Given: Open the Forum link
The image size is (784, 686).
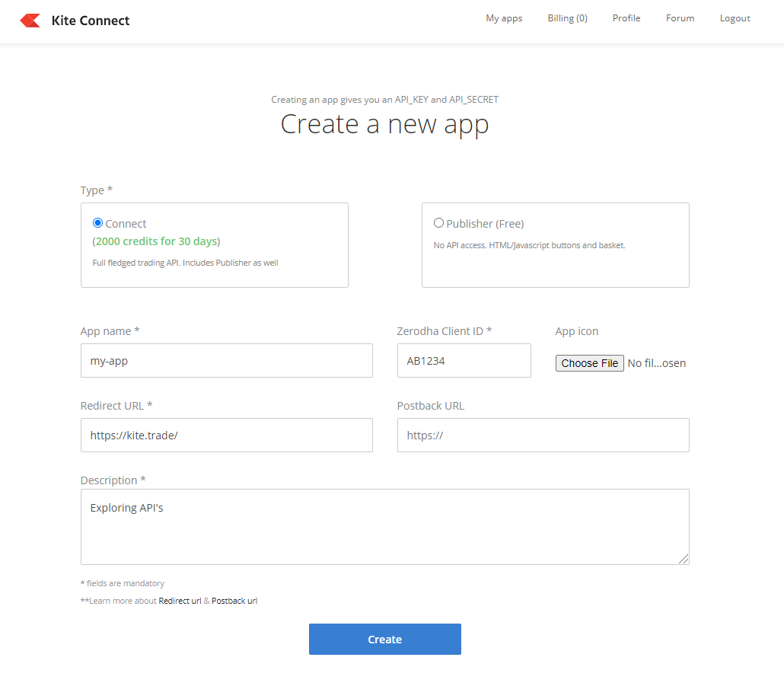Looking at the screenshot, I should tap(680, 18).
